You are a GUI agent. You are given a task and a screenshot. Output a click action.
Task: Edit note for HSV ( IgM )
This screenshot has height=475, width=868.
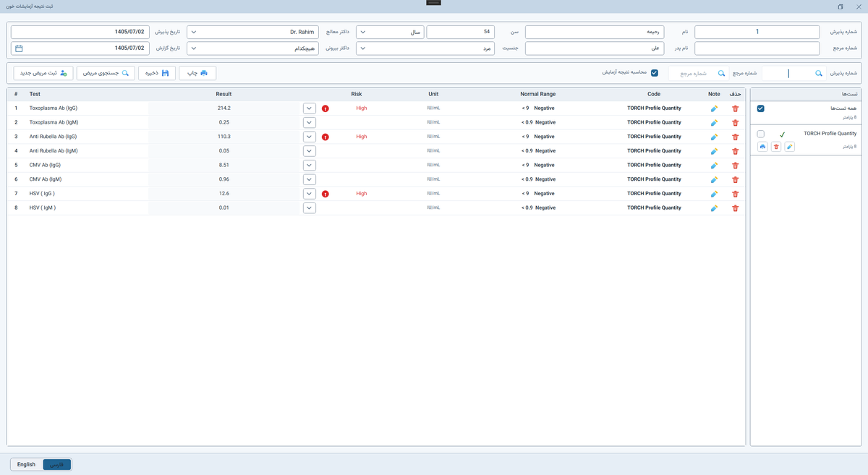[714, 208]
